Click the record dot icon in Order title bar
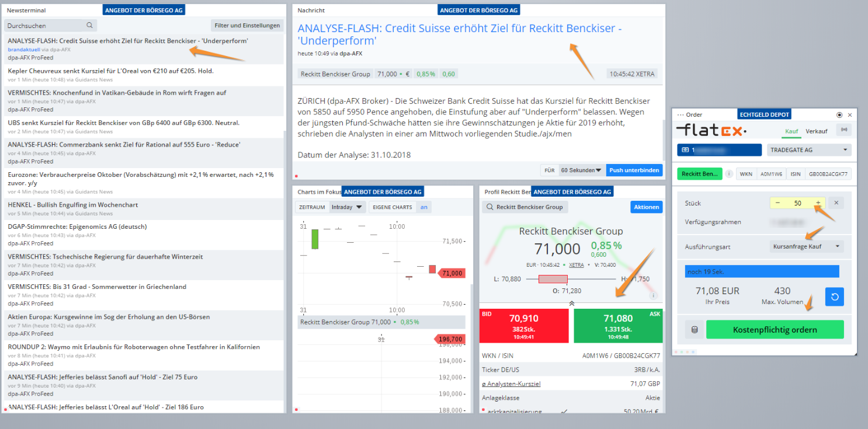This screenshot has width=868, height=429. click(x=839, y=115)
